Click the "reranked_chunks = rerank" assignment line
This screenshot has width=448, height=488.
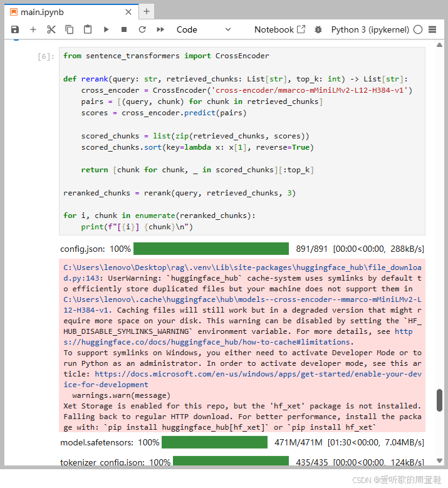tap(179, 193)
